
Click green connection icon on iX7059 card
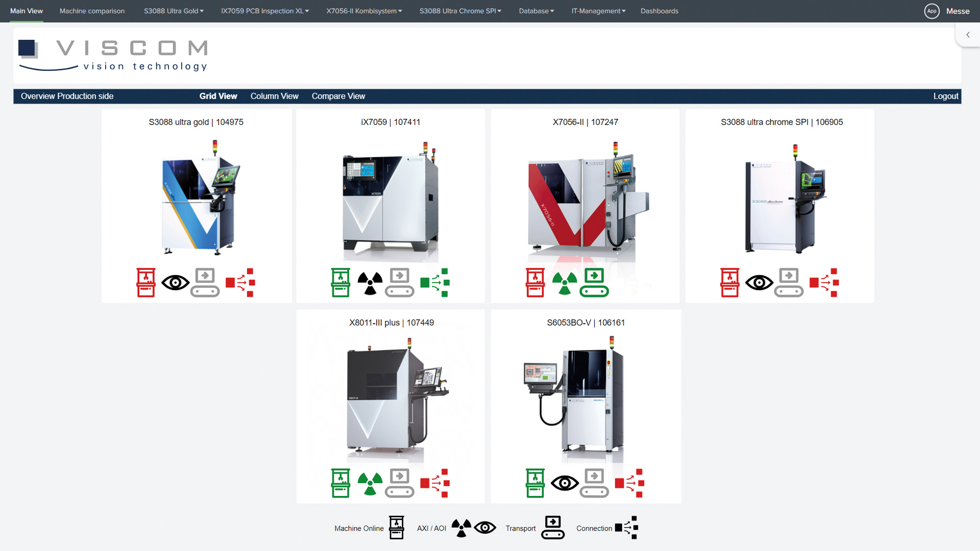click(x=435, y=282)
